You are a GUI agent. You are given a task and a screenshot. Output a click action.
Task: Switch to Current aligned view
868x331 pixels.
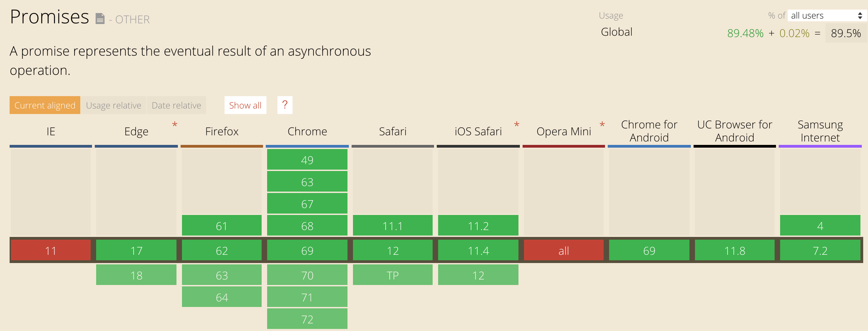pos(45,105)
